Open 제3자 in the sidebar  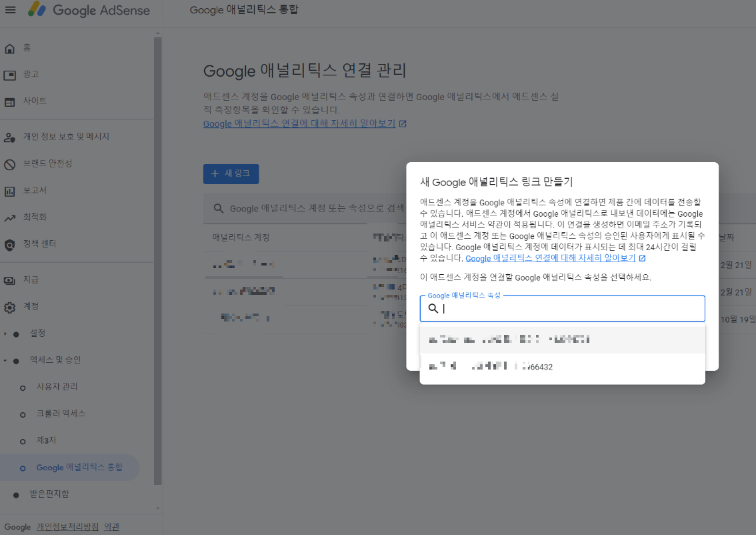pos(46,440)
